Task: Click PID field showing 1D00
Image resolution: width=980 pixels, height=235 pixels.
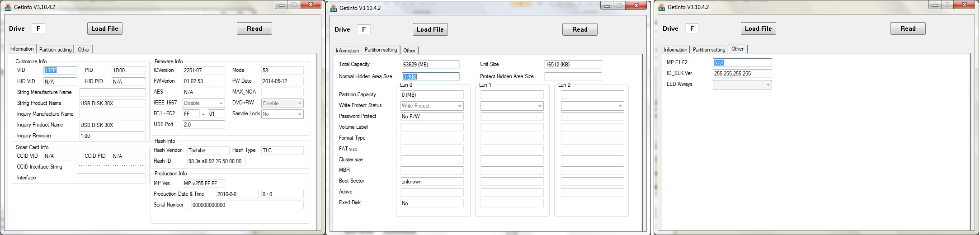Action: [128, 70]
